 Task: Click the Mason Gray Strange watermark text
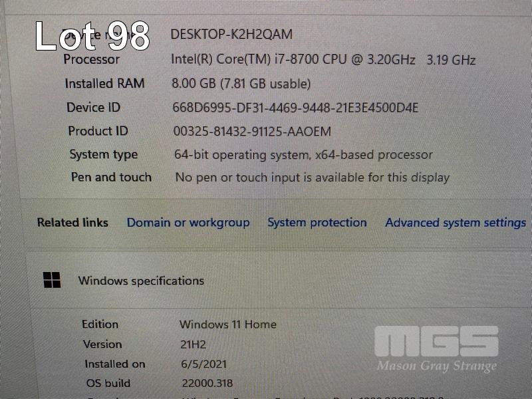click(x=437, y=366)
